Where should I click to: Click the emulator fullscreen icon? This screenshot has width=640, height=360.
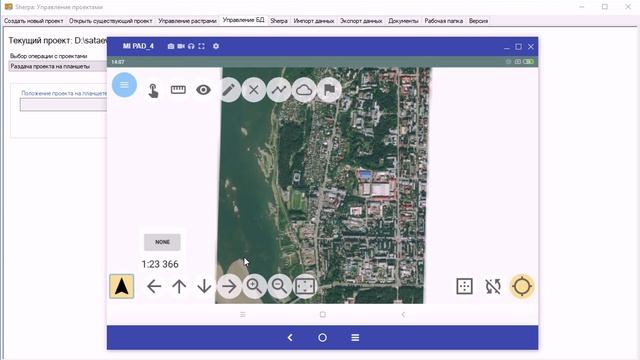(x=201, y=47)
